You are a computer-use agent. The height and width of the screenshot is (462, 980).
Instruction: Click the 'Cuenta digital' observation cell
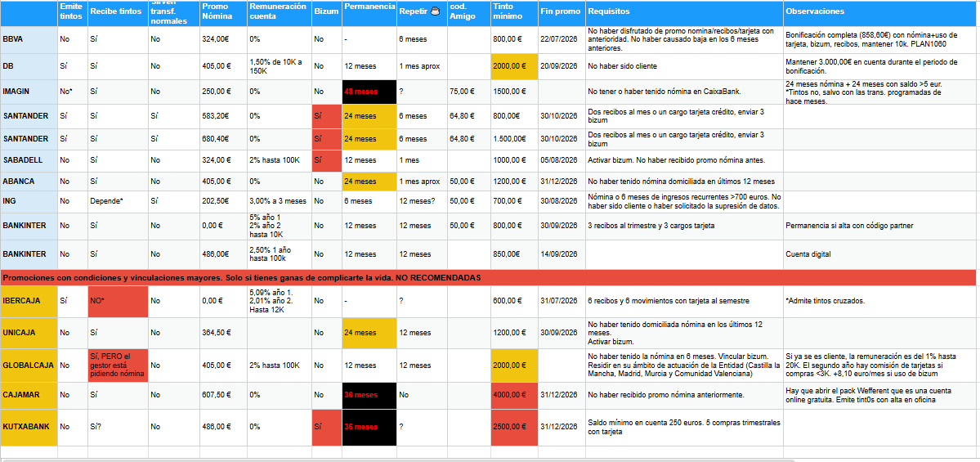point(879,254)
